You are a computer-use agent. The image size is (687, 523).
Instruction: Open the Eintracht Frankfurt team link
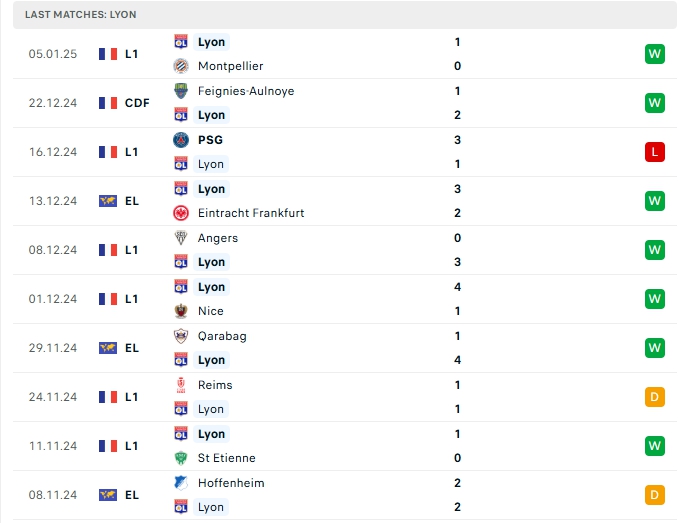pos(251,213)
